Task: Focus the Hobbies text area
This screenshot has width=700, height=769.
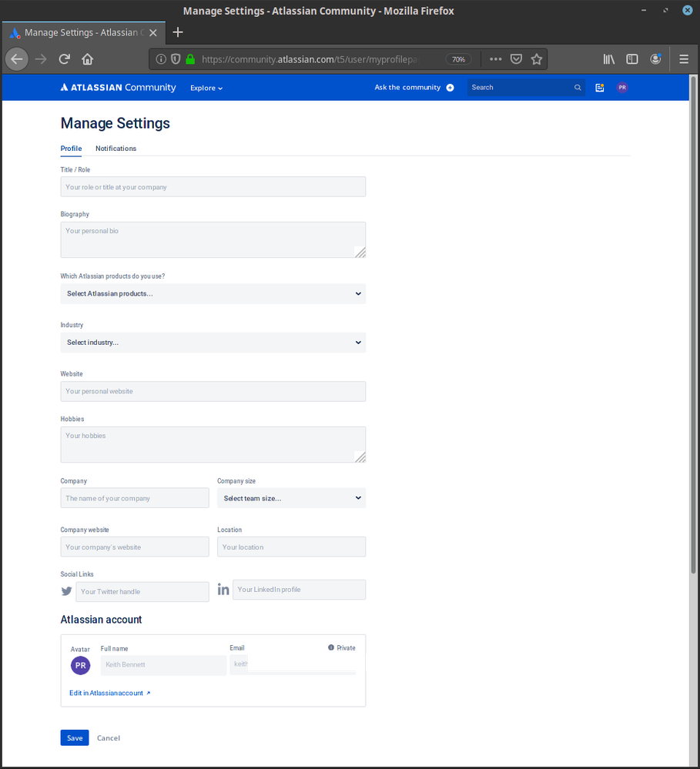Action: click(x=213, y=444)
